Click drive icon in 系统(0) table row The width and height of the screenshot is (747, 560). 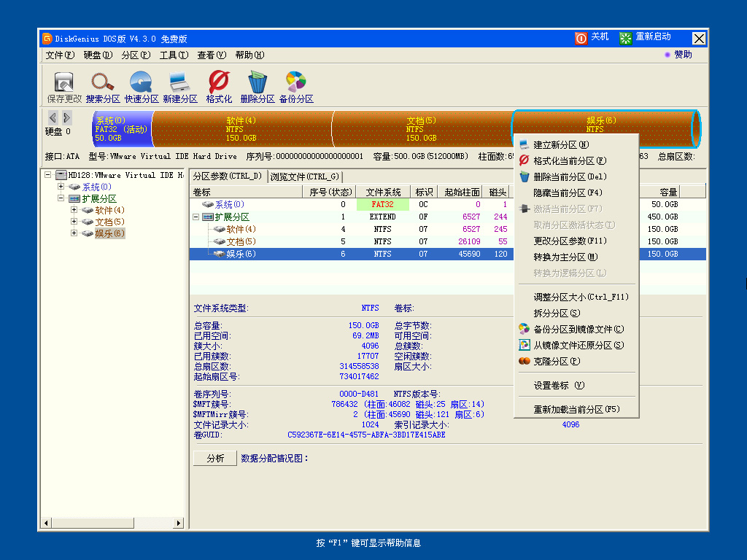207,204
